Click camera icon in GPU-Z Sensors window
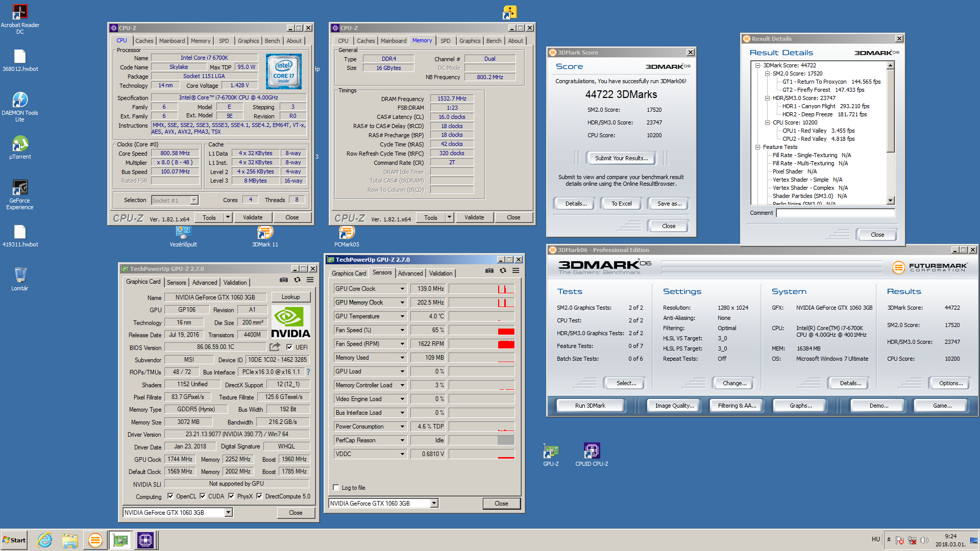The height and width of the screenshot is (551, 980). (x=489, y=270)
